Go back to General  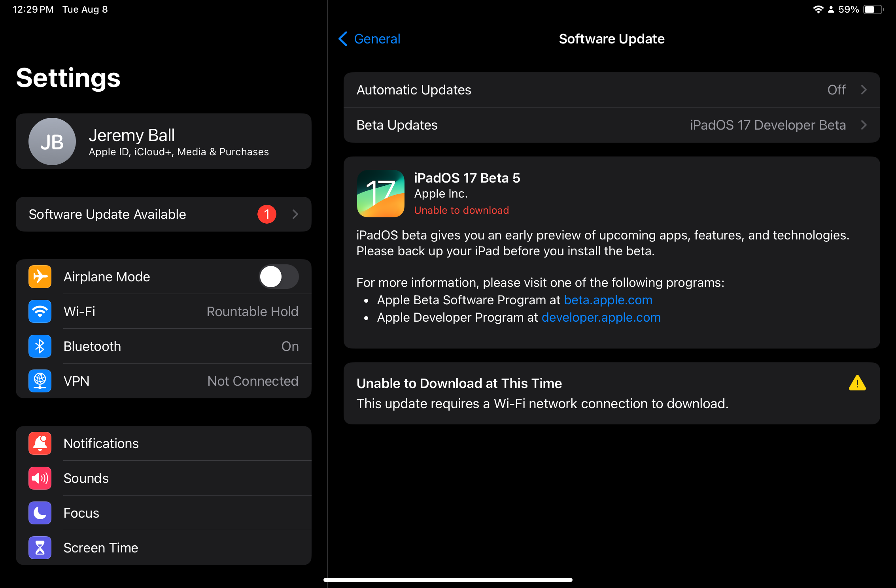[x=369, y=39]
